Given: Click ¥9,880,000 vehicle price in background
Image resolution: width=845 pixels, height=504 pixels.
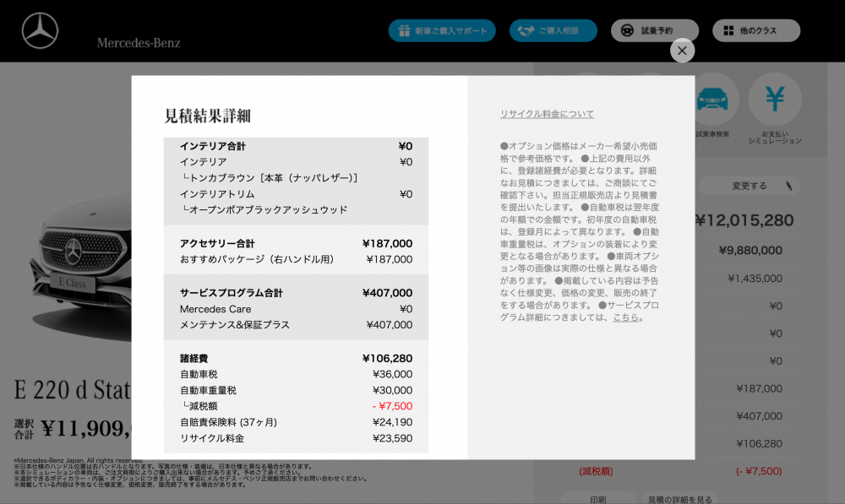Looking at the screenshot, I should (750, 251).
